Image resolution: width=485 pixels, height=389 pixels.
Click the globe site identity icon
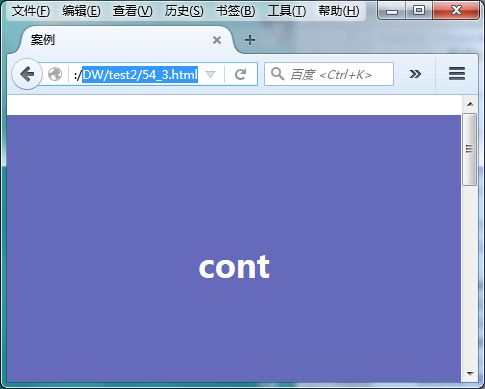point(55,74)
